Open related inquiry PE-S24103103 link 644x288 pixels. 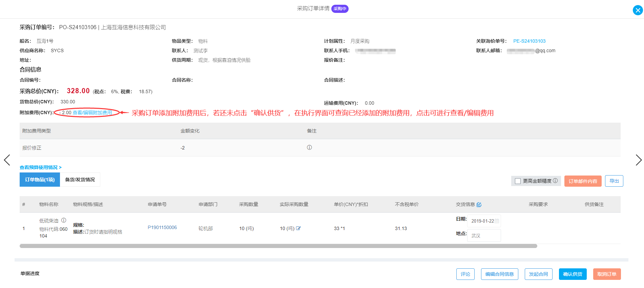[x=529, y=41]
